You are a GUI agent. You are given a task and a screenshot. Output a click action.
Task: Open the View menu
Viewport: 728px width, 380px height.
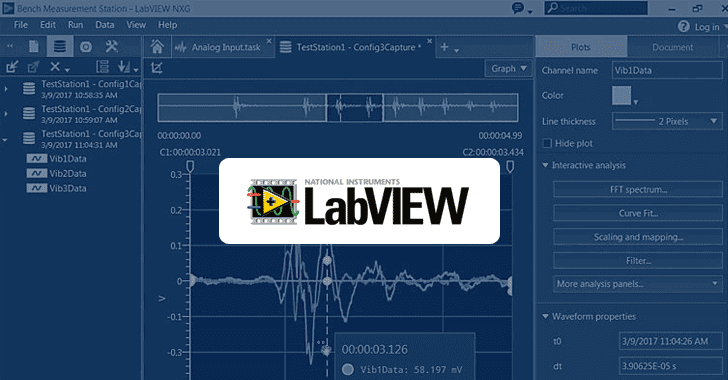pyautogui.click(x=136, y=25)
